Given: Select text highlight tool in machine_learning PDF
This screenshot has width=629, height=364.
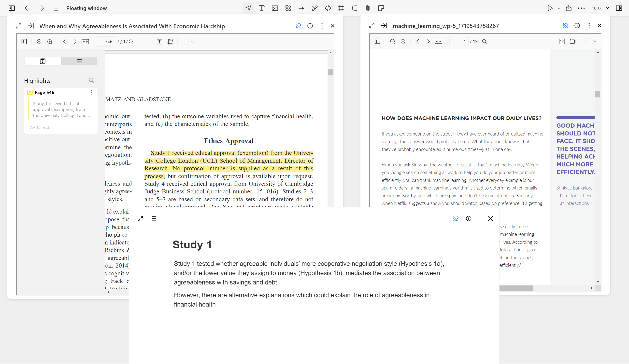Looking at the screenshot, I should tap(562, 41).
